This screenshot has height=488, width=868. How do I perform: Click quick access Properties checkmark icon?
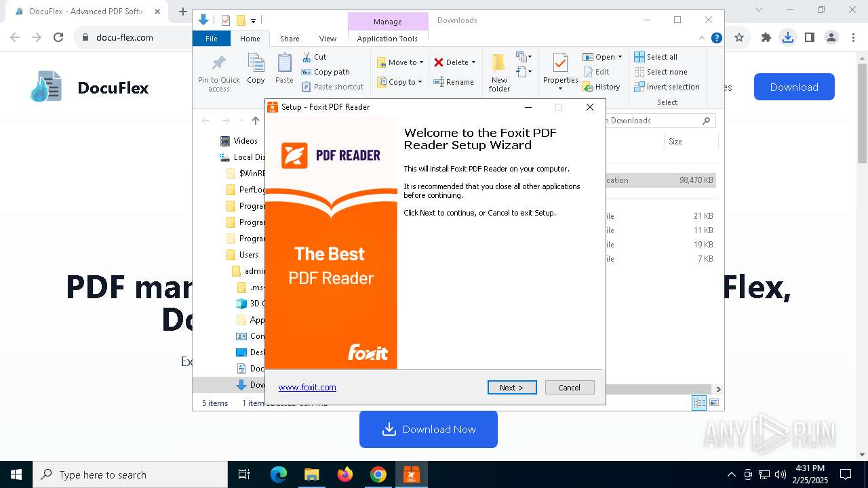[226, 20]
